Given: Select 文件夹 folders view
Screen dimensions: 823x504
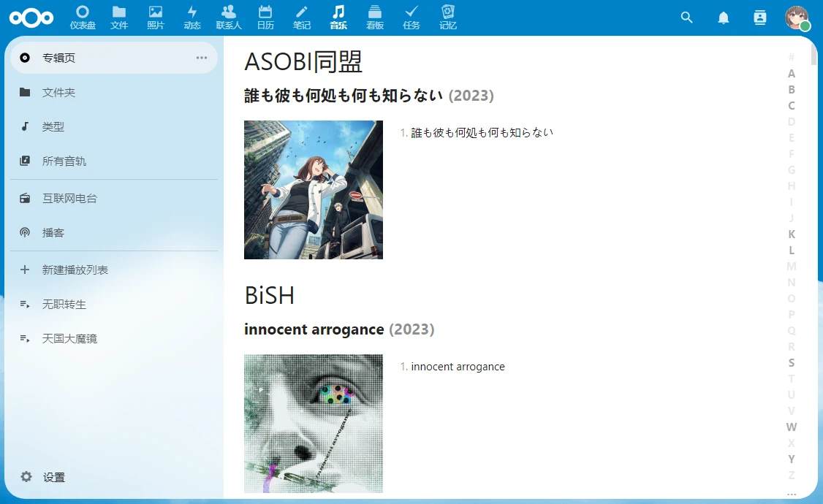Looking at the screenshot, I should click(114, 92).
